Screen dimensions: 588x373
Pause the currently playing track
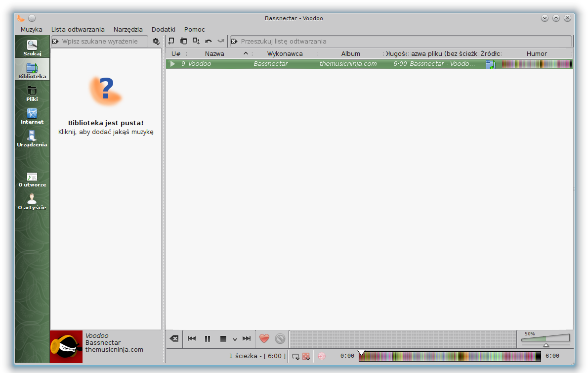208,339
